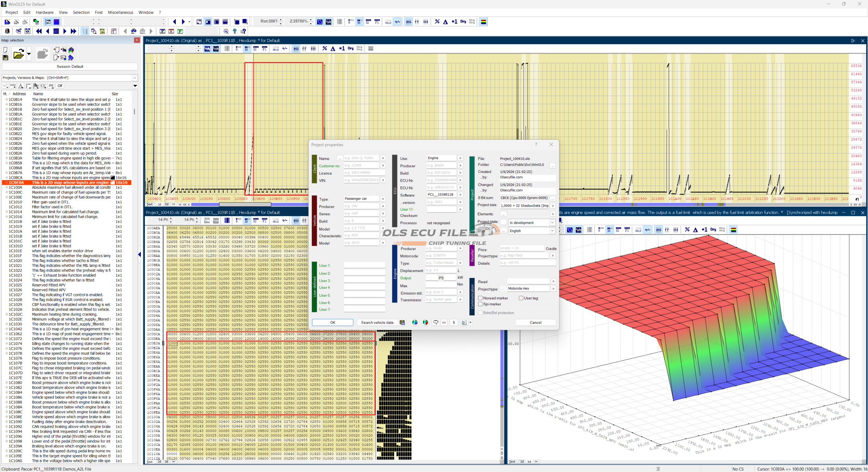Click the ECU Software input field

pyautogui.click(x=441, y=195)
